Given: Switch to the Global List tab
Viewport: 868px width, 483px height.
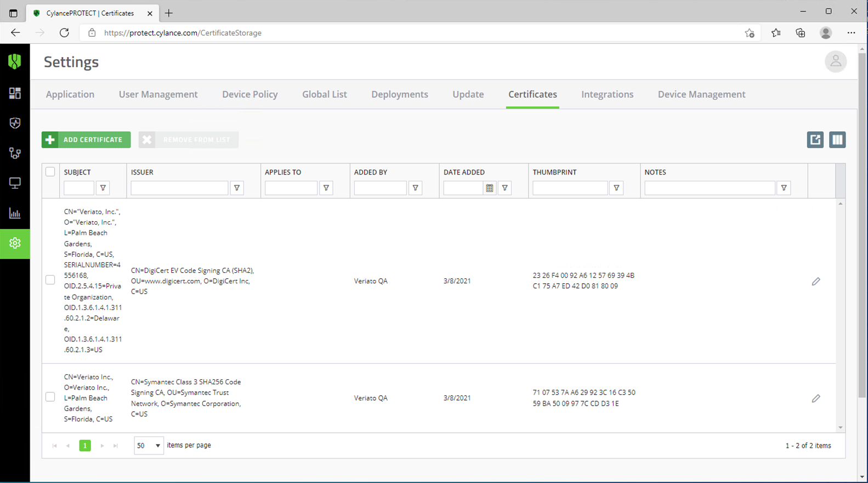Looking at the screenshot, I should [x=325, y=94].
